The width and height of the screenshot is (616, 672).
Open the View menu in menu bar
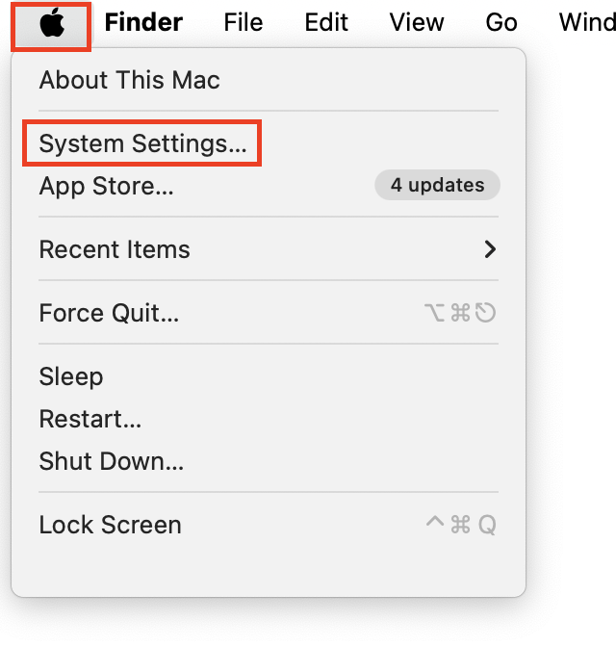pyautogui.click(x=417, y=22)
